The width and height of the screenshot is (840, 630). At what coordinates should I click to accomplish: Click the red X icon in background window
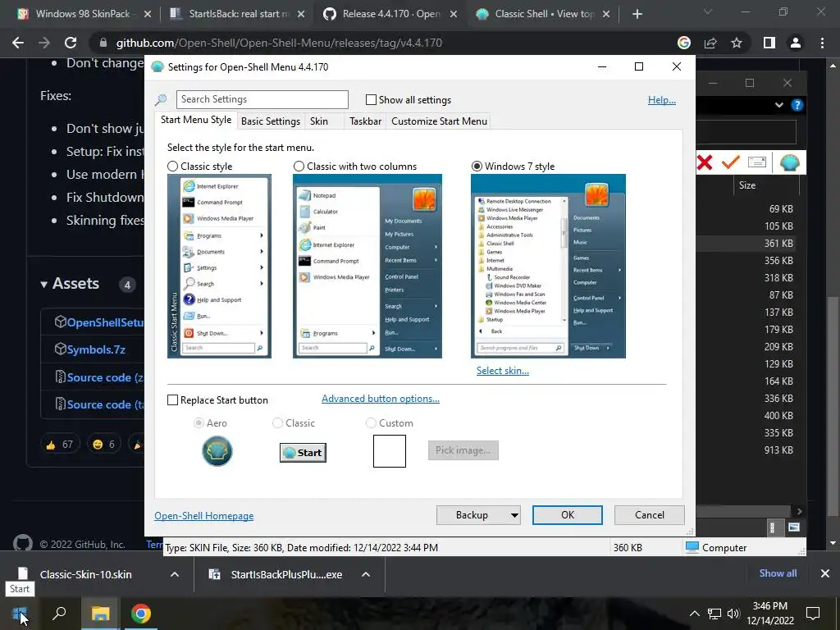coord(705,162)
